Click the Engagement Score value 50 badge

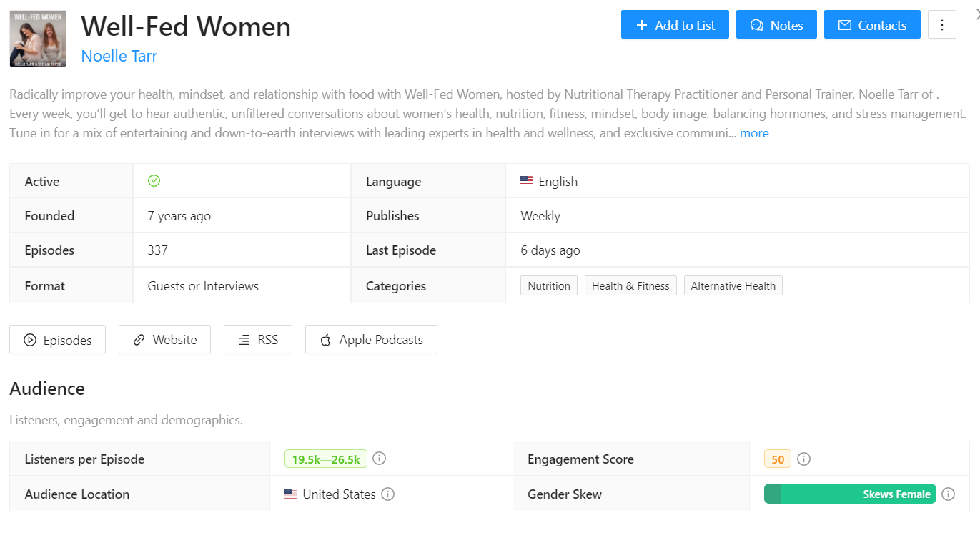click(778, 459)
